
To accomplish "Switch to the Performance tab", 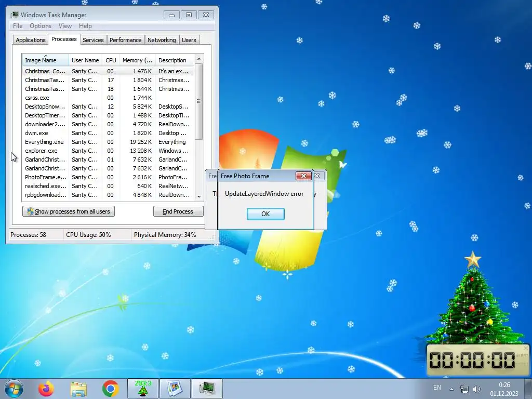I will [x=126, y=40].
